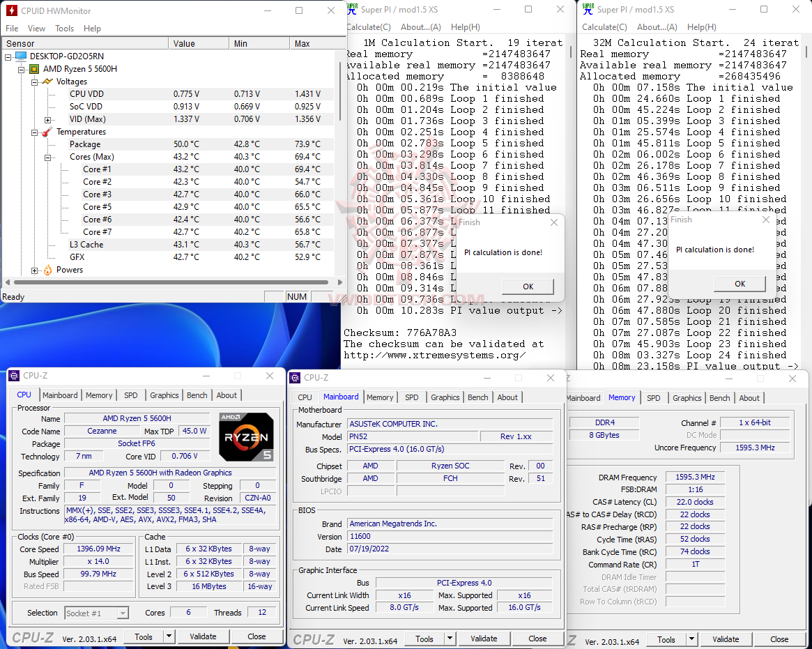The width and height of the screenshot is (812, 649).
Task: Click the Powers flame icon
Action: click(47, 270)
